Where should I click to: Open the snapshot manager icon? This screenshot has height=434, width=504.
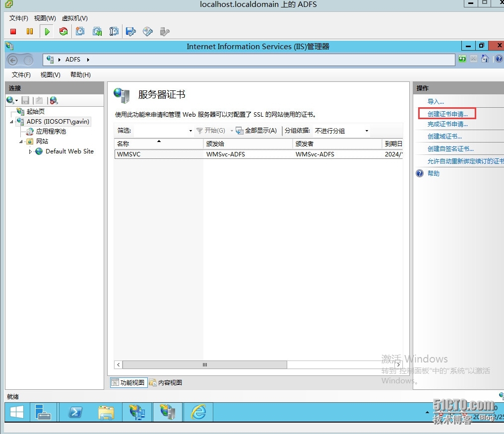coord(114,31)
